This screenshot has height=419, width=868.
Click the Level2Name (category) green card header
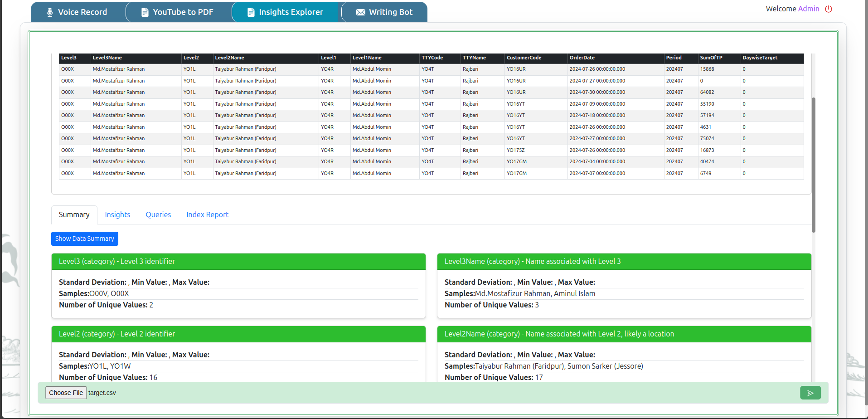[624, 334]
